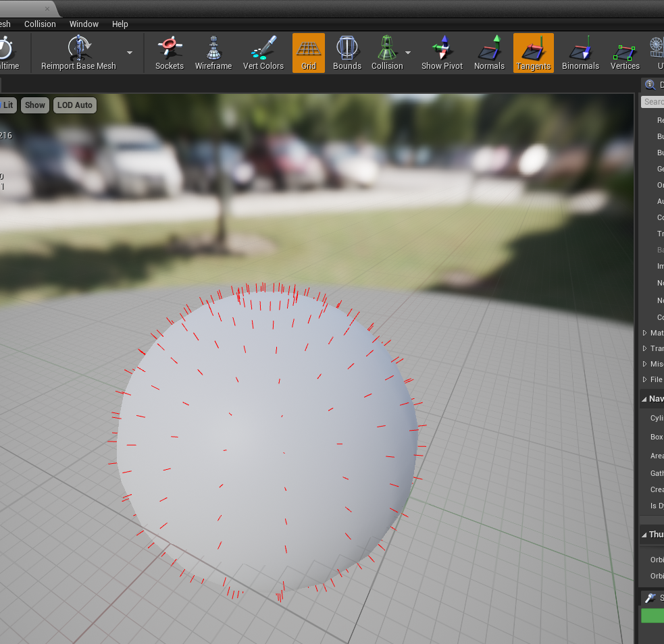Viewport: 664px width, 644px height.
Task: Click Show Pivot tool
Action: [442, 53]
